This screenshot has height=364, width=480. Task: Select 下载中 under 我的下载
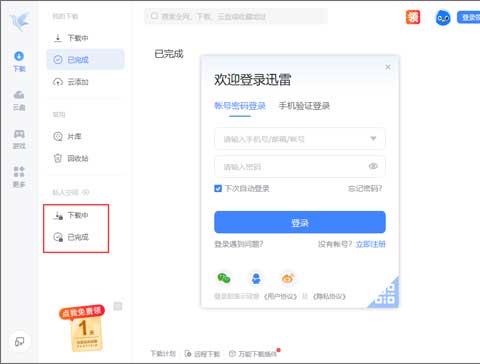(x=85, y=38)
